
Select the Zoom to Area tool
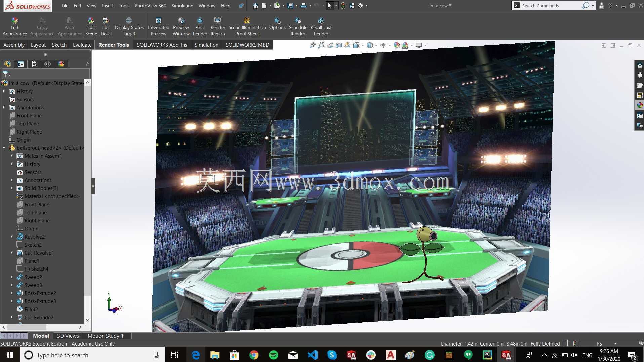pyautogui.click(x=321, y=45)
